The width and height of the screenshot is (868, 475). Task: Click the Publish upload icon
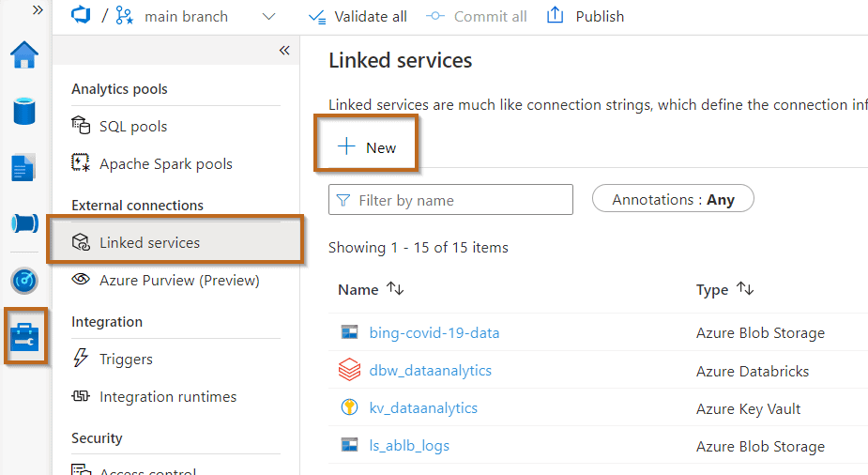[555, 15]
